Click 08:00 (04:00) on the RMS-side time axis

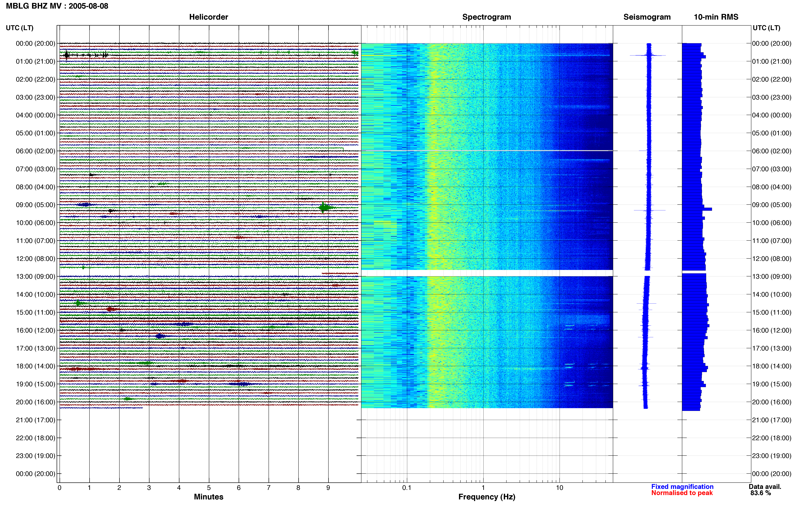pos(772,187)
